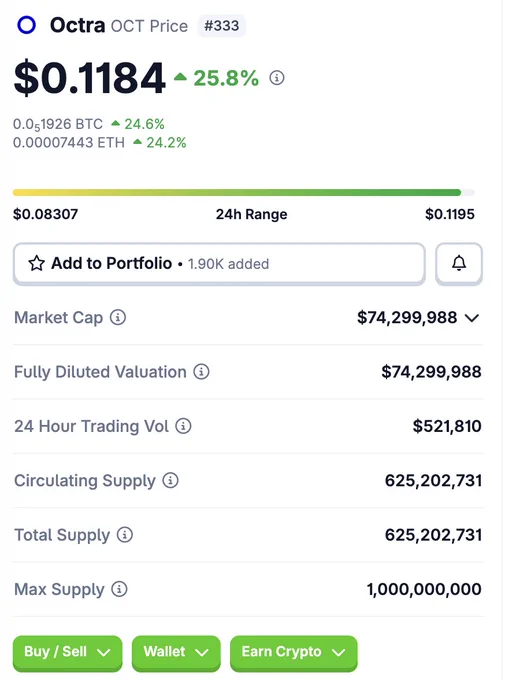Expand Market Cap value chevron
This screenshot has width=505, height=680.
pyautogui.click(x=472, y=318)
